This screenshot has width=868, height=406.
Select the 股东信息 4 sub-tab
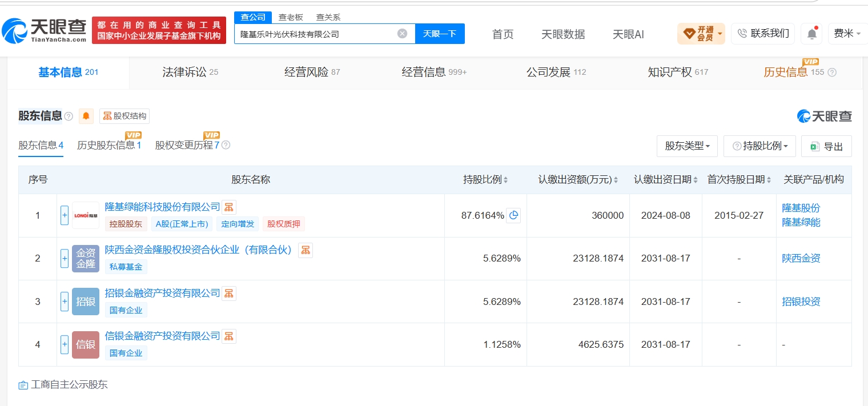[41, 145]
